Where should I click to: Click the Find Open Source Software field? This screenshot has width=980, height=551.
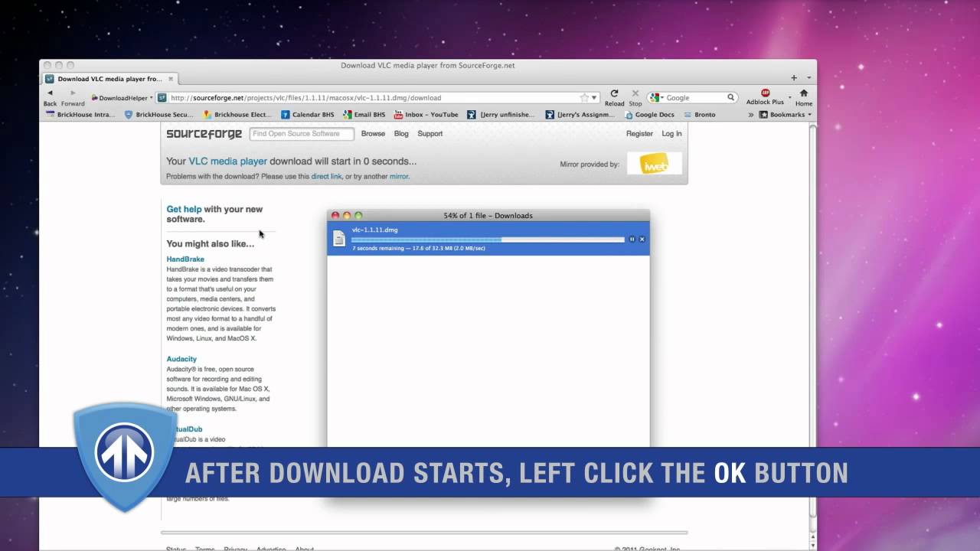(x=302, y=134)
